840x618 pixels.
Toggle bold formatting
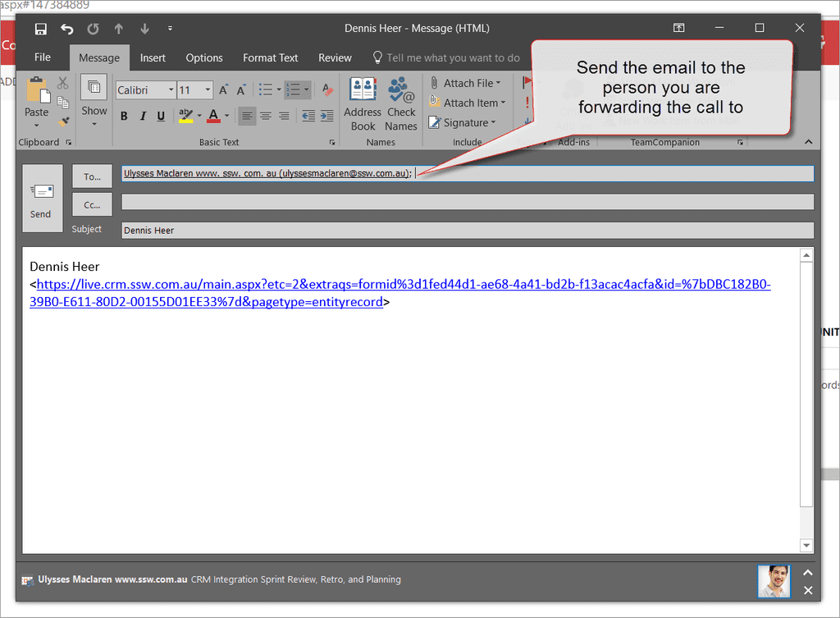[x=124, y=116]
